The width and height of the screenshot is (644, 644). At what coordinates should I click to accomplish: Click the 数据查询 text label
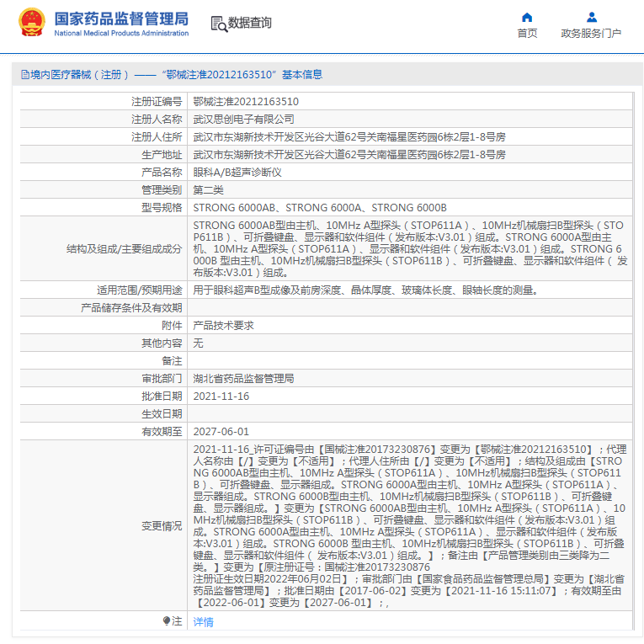pyautogui.click(x=250, y=24)
